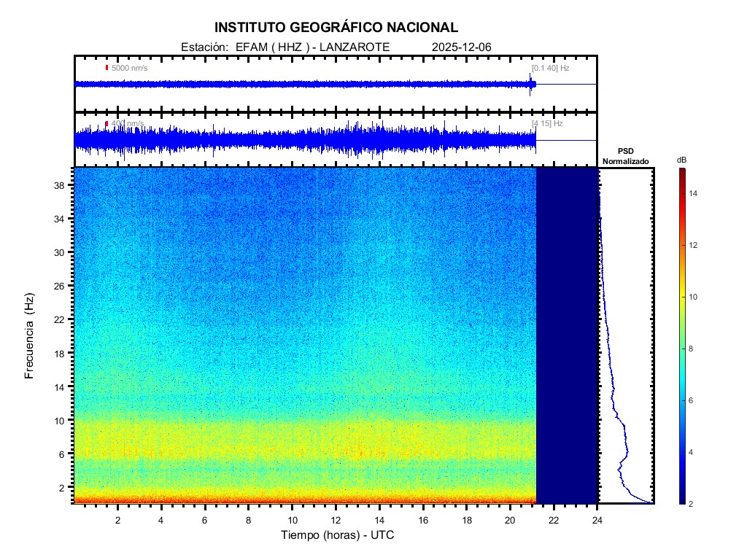Click the 10 Hz frequency axis label
The image size is (747, 560).
[61, 421]
